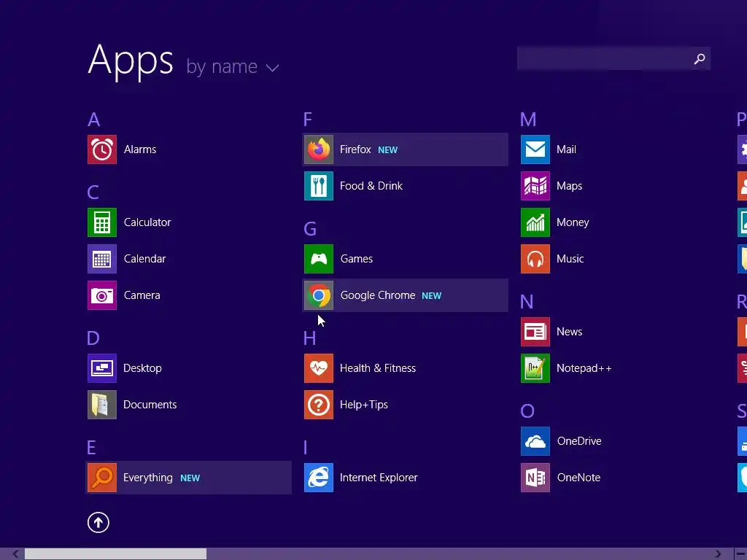Click the Desktop tile icon
747x560 pixels.
click(x=102, y=368)
